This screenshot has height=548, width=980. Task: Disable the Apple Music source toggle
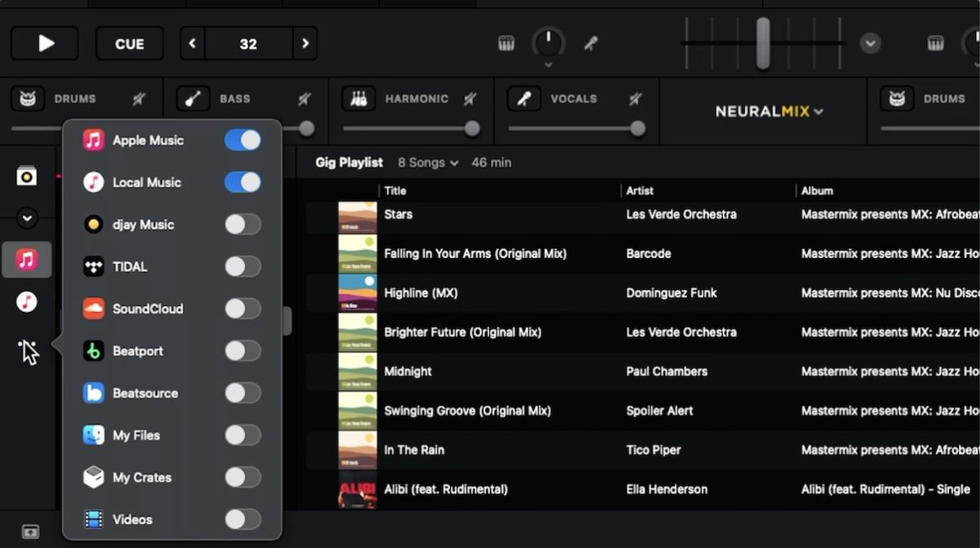(x=243, y=140)
